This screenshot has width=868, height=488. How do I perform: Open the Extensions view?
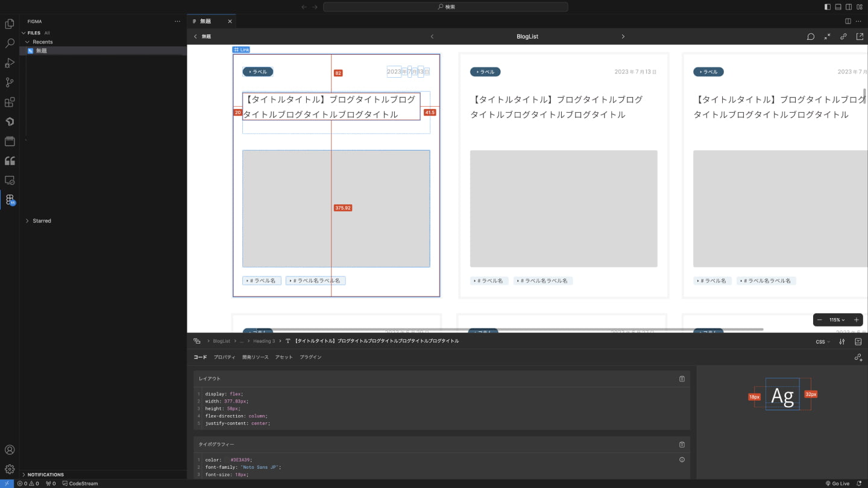10,102
